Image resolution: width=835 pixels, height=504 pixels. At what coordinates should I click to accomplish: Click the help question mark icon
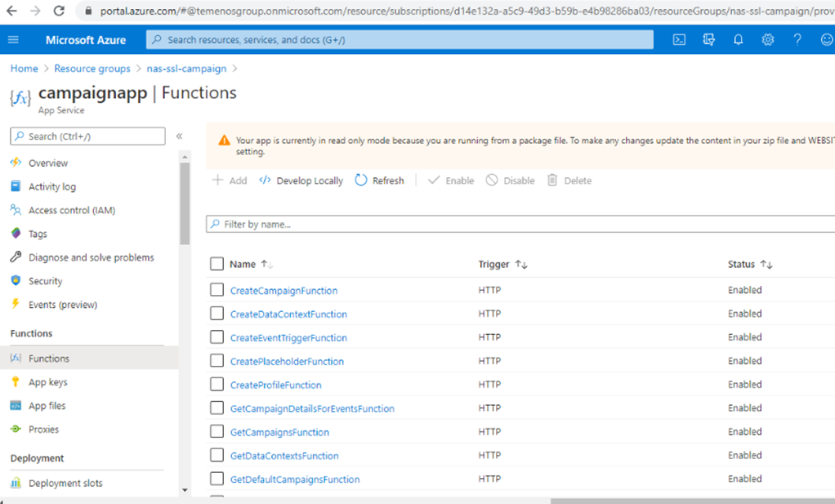tap(797, 40)
